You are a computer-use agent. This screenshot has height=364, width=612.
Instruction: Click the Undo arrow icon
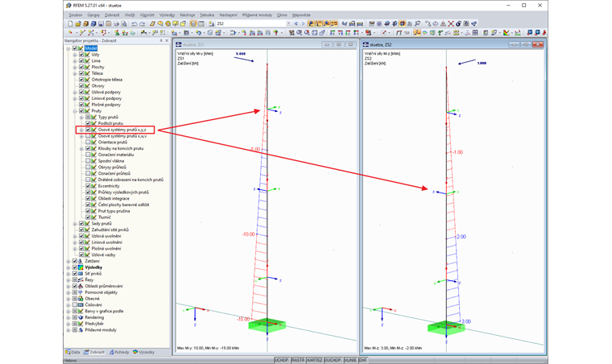pyautogui.click(x=134, y=24)
